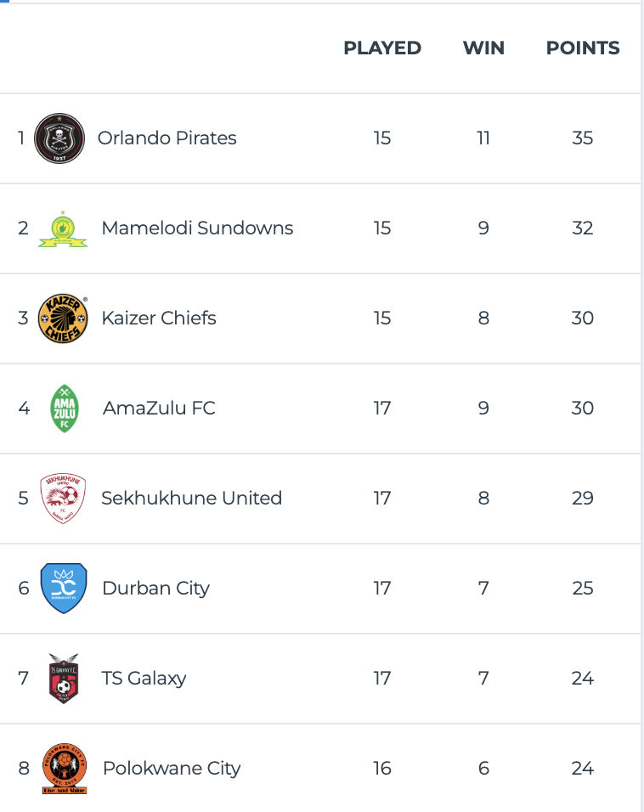Click the TS Galaxy club badge
Viewport: 644px width, 812px height.
pyautogui.click(x=64, y=679)
